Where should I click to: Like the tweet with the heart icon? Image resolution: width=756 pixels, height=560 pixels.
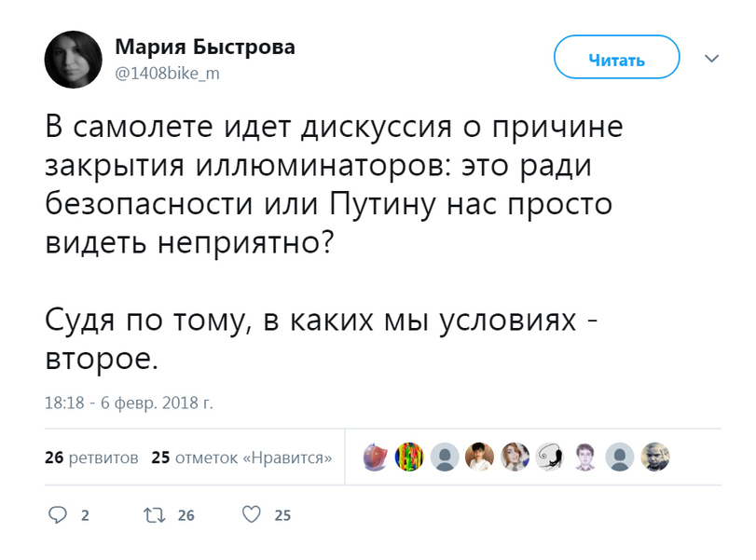(x=250, y=515)
